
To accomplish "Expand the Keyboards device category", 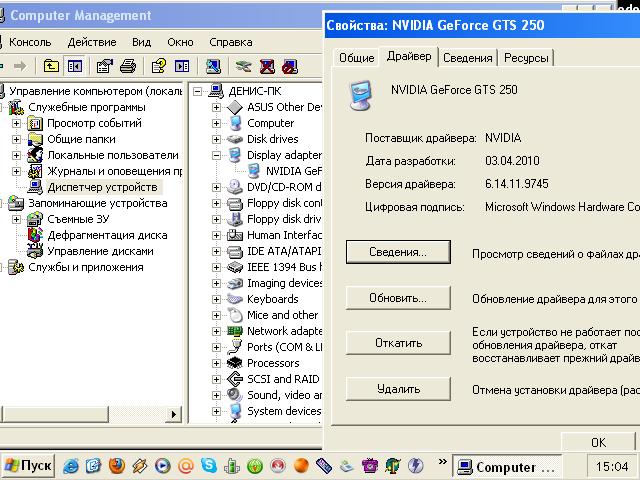I will coord(217,299).
